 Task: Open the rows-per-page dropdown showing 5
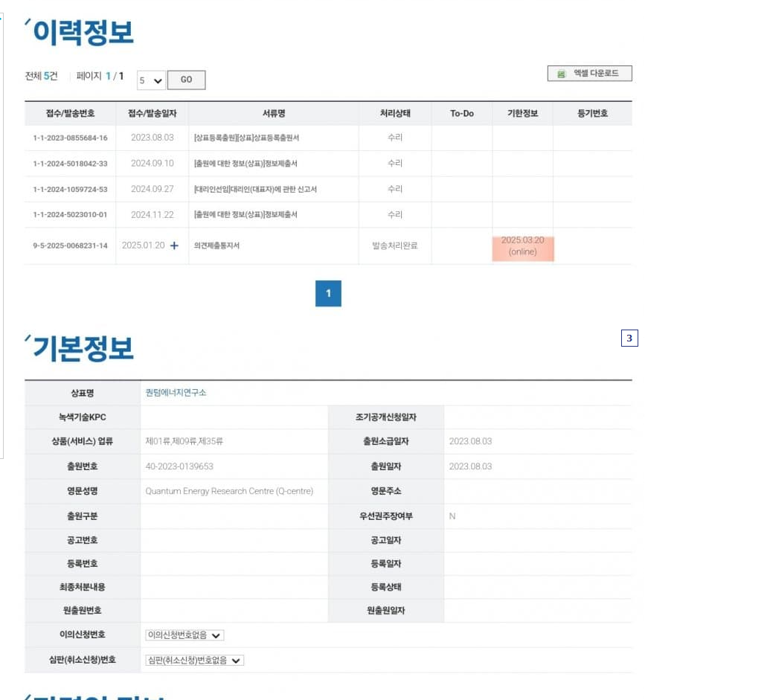point(151,80)
